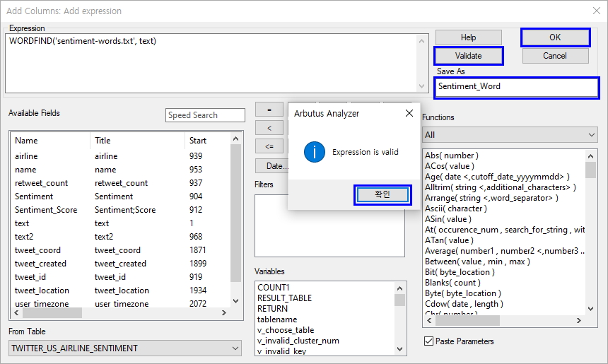Insert the equals operator button
The width and height of the screenshot is (608, 364).
(269, 110)
